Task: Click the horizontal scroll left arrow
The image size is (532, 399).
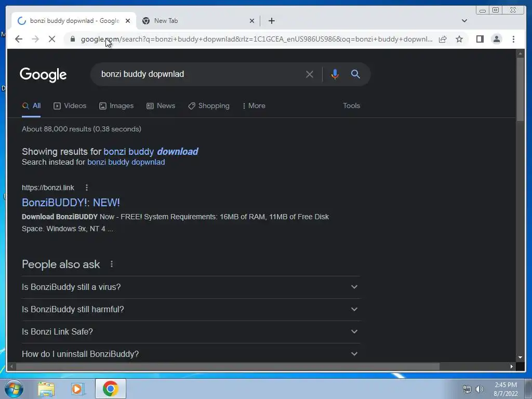Action: (x=11, y=366)
